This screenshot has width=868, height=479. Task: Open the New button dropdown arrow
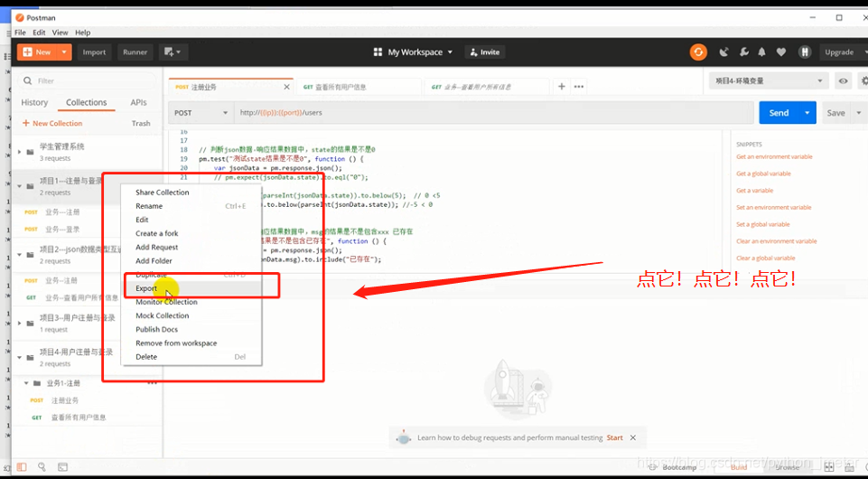pyautogui.click(x=64, y=52)
